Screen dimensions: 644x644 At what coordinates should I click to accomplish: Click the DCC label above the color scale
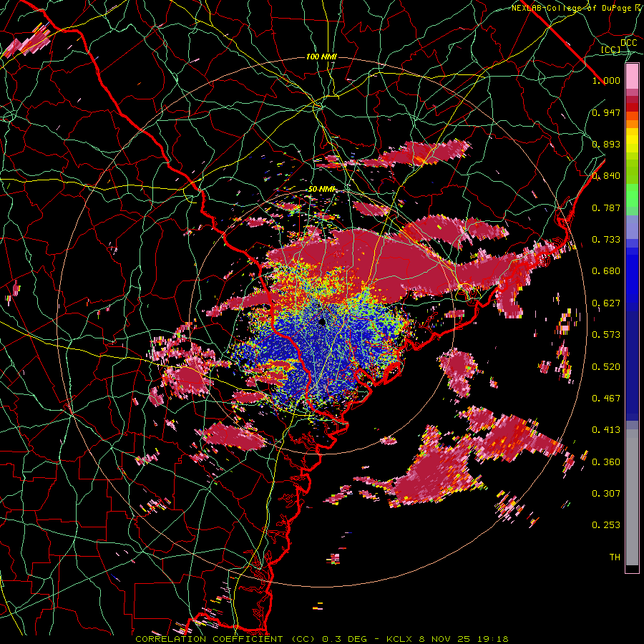[628, 43]
